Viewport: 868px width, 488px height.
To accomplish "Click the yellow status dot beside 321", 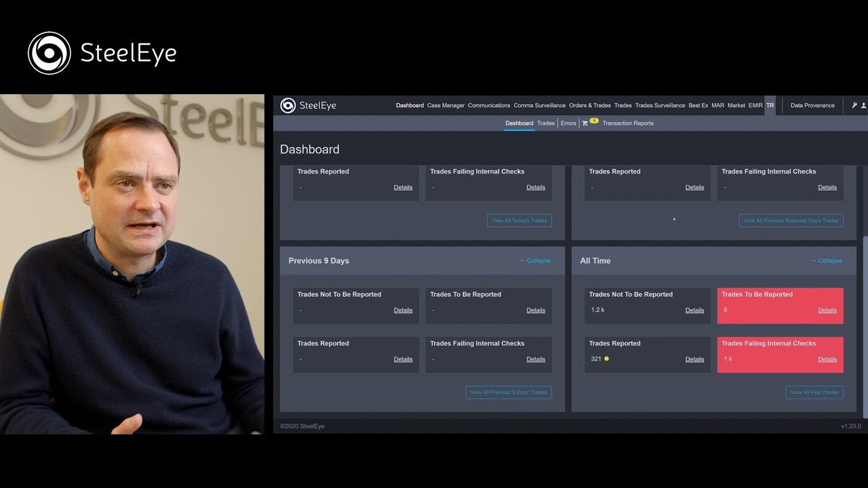I will tap(606, 359).
